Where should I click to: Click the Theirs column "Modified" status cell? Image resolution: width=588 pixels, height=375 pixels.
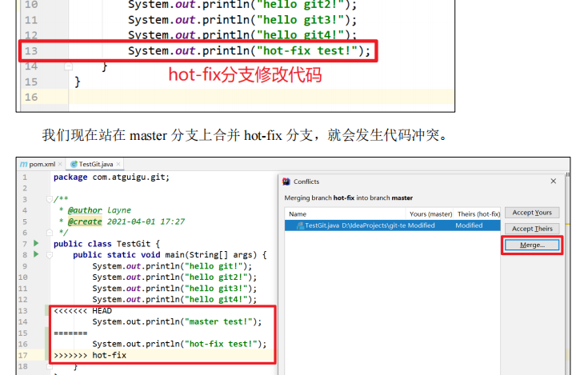tap(469, 225)
